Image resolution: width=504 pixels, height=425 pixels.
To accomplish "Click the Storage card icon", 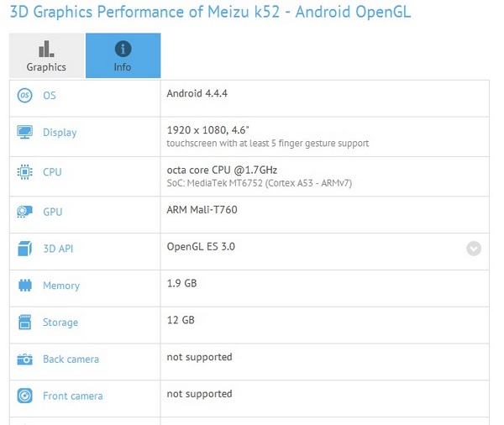I will (24, 323).
